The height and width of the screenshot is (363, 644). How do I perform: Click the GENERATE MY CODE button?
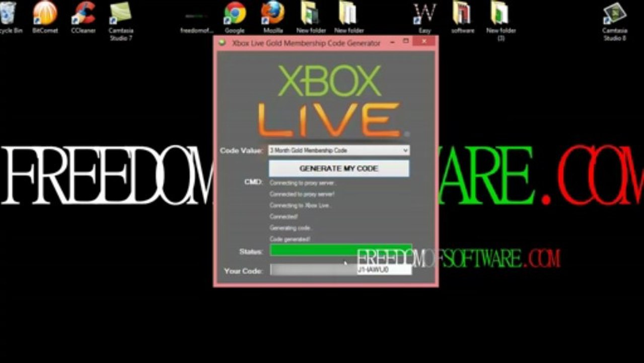339,168
